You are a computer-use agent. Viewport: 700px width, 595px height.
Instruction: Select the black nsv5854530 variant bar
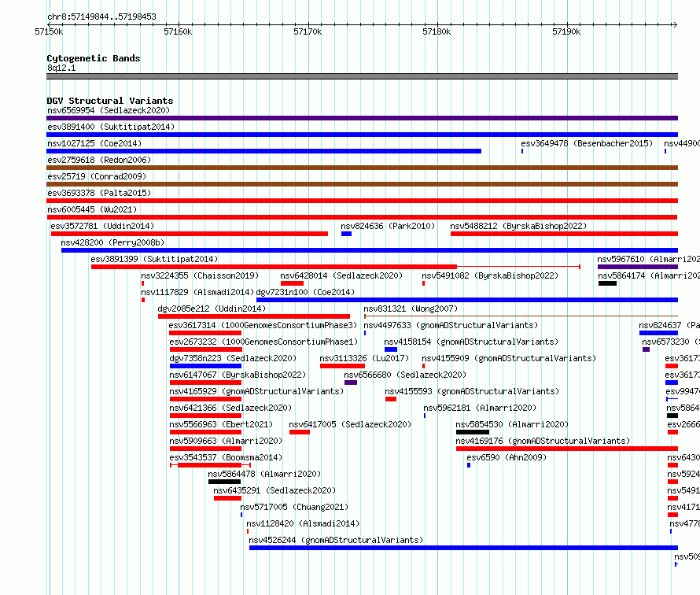click(473, 432)
